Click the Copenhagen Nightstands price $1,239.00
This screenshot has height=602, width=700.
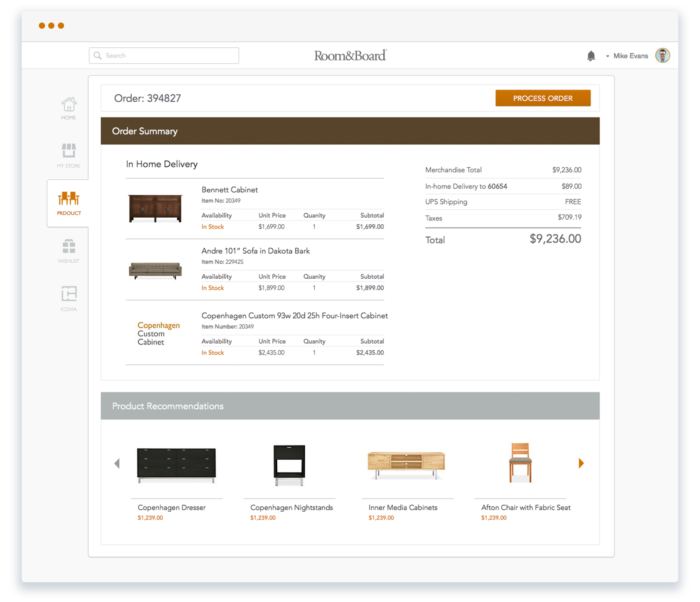pos(263,518)
